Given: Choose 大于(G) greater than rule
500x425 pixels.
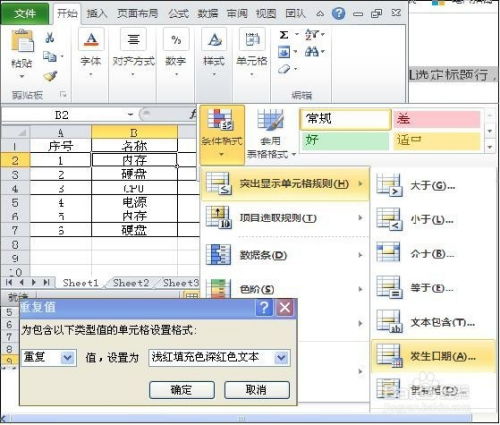Looking at the screenshot, I should [x=432, y=186].
